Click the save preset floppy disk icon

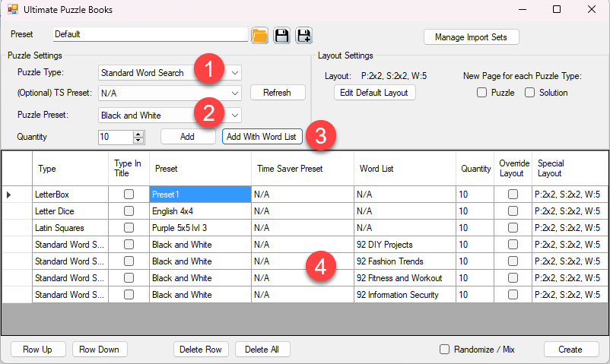[x=282, y=35]
